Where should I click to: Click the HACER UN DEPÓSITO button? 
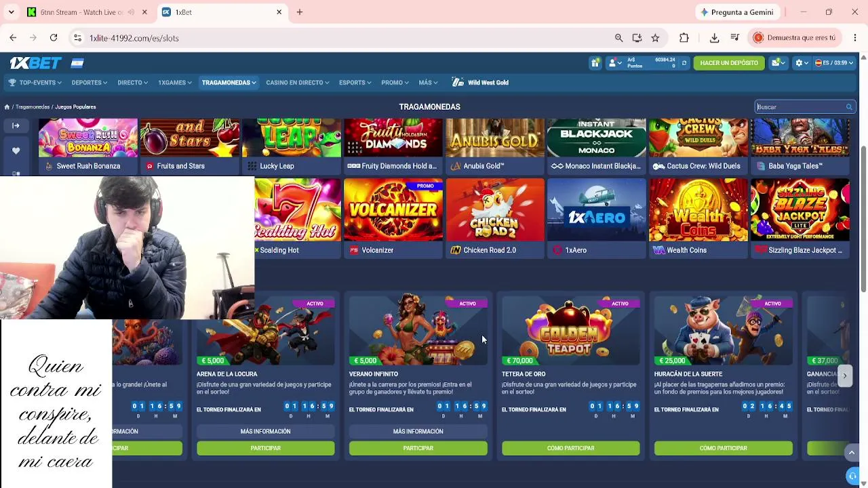point(729,63)
